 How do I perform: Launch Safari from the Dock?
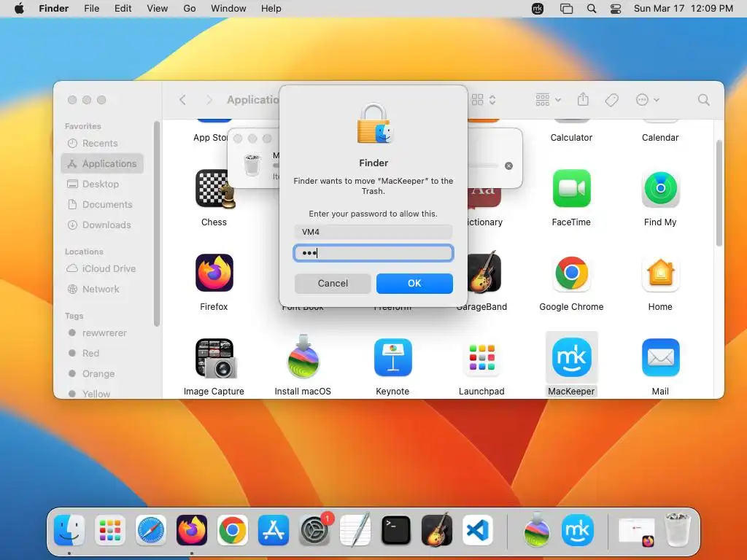151,530
